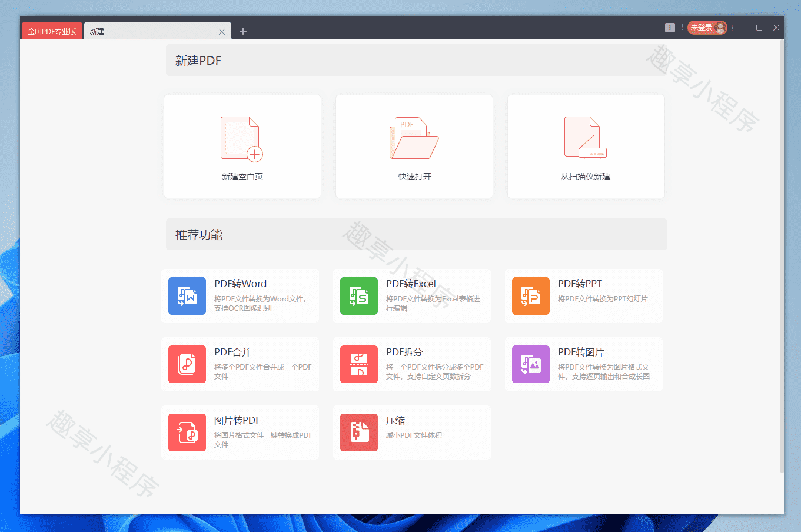Switch to the 金山PDF专业版 tab

point(52,31)
